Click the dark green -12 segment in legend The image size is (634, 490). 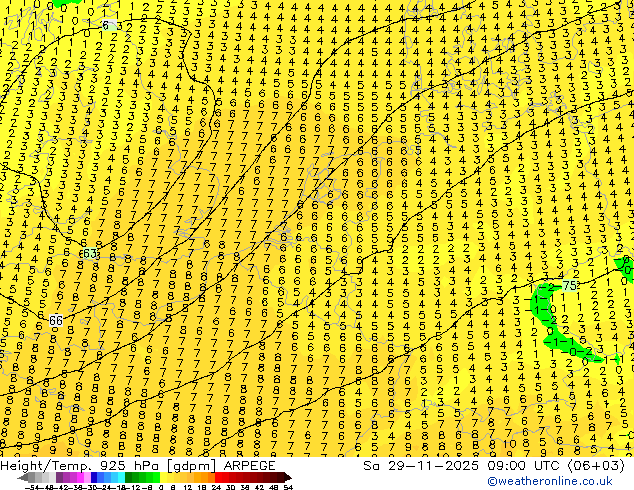[x=129, y=478]
